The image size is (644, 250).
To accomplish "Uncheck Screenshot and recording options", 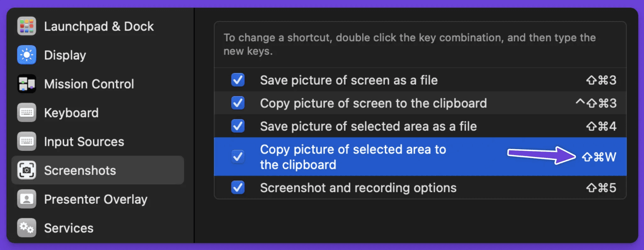I will pos(238,188).
